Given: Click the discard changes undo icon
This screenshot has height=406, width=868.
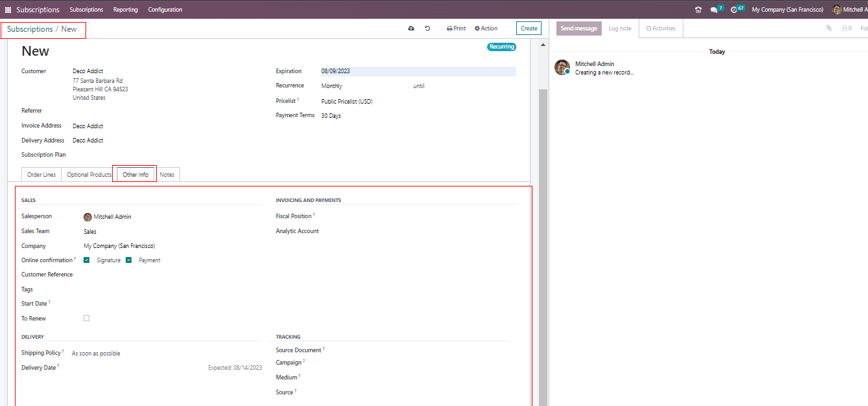Looking at the screenshot, I should 428,28.
